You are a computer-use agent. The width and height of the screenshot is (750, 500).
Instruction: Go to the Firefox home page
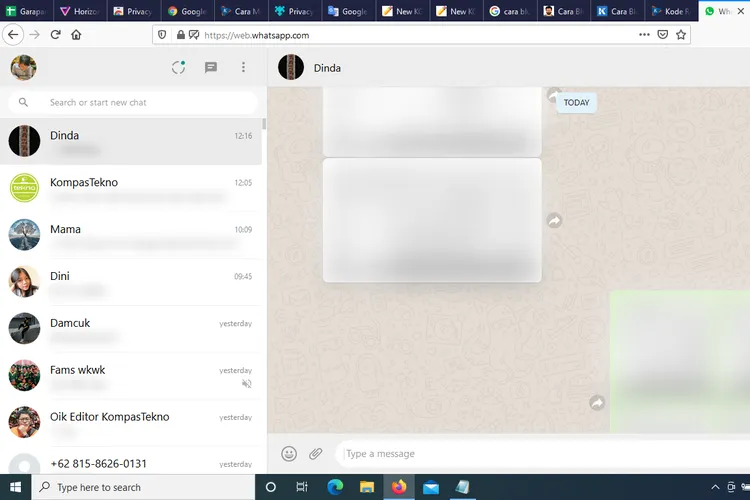click(x=77, y=34)
